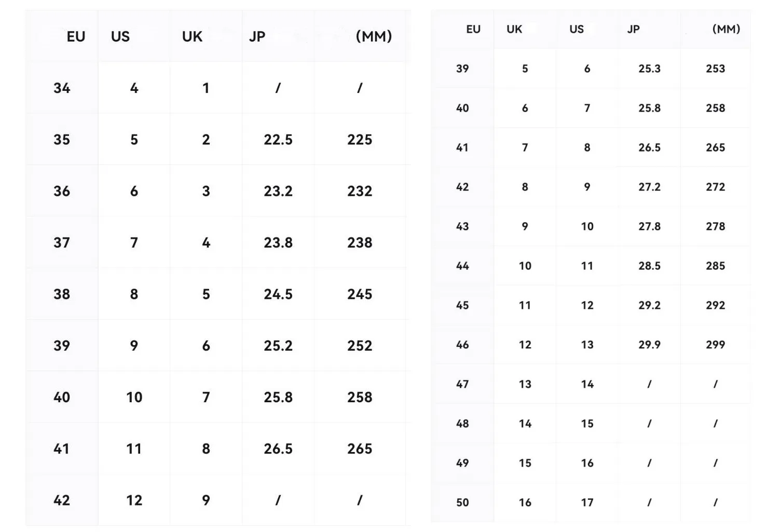This screenshot has height=532, width=767.
Task: Select the EU size 44 cell
Action: pyautogui.click(x=462, y=266)
